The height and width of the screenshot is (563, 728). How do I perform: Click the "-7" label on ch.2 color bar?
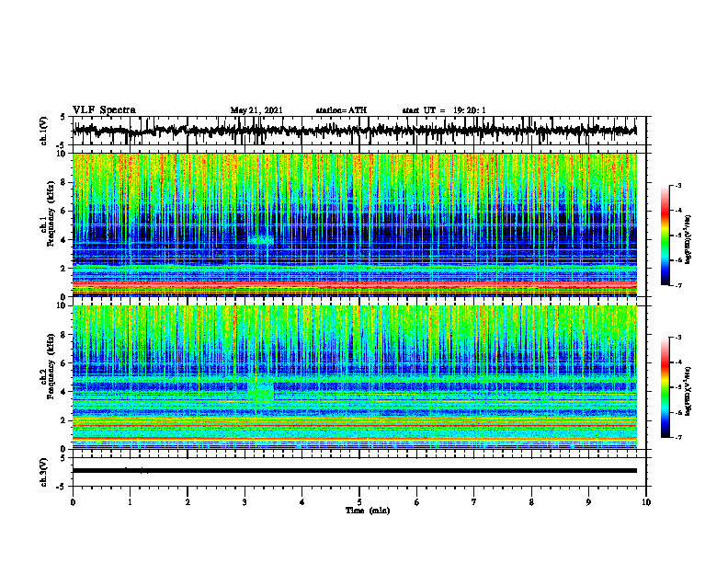677,437
